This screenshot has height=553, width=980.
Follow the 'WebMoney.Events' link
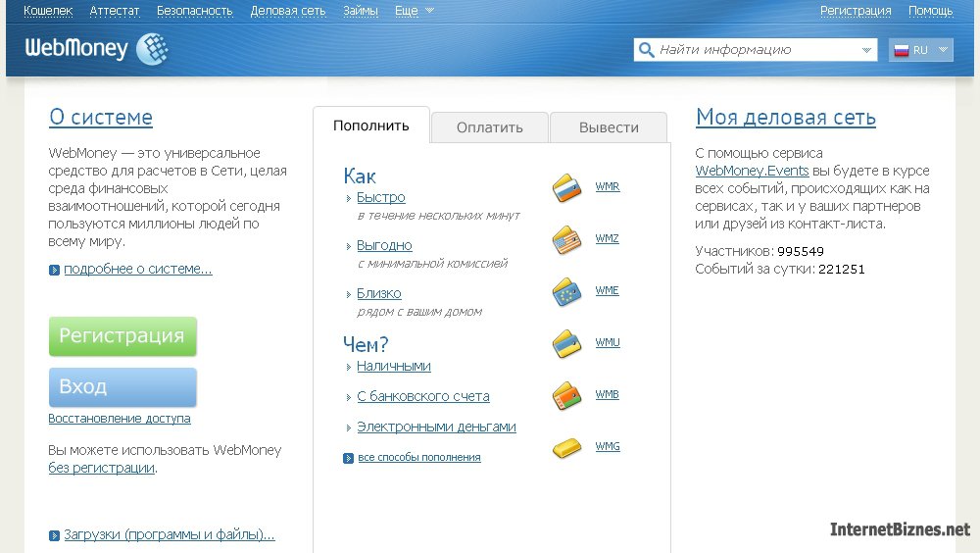[x=752, y=171]
